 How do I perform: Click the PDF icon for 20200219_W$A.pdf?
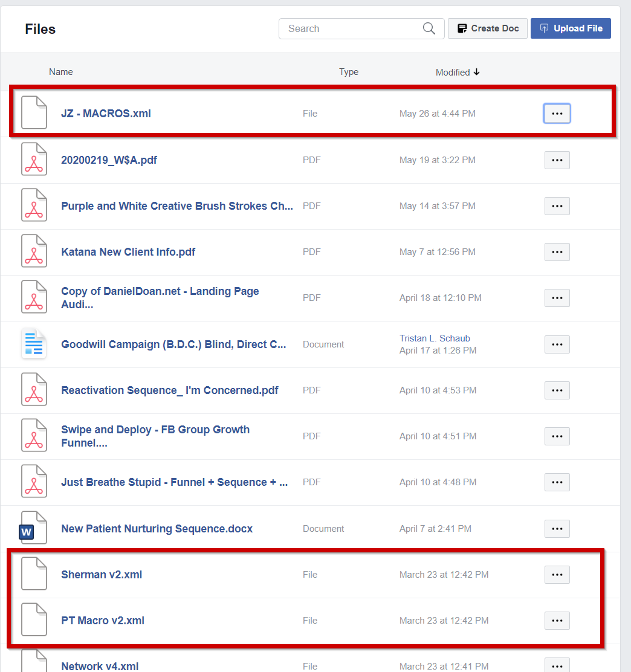tap(34, 160)
